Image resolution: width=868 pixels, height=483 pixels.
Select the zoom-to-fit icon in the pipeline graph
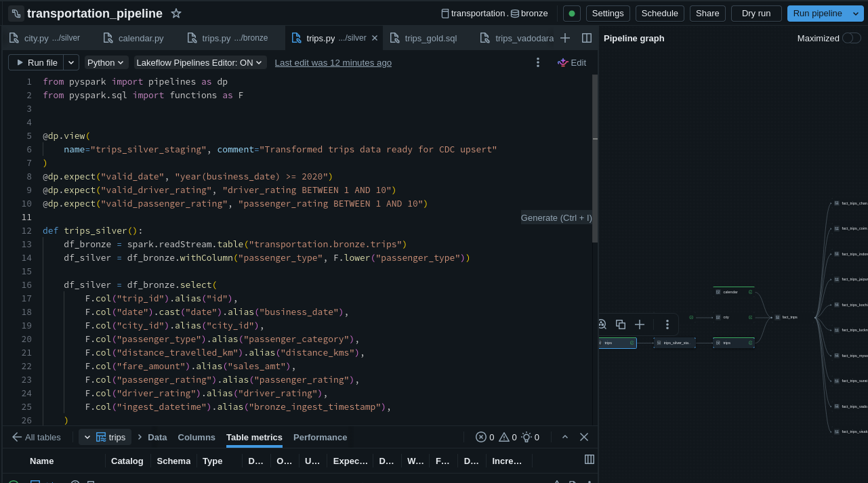click(x=602, y=324)
